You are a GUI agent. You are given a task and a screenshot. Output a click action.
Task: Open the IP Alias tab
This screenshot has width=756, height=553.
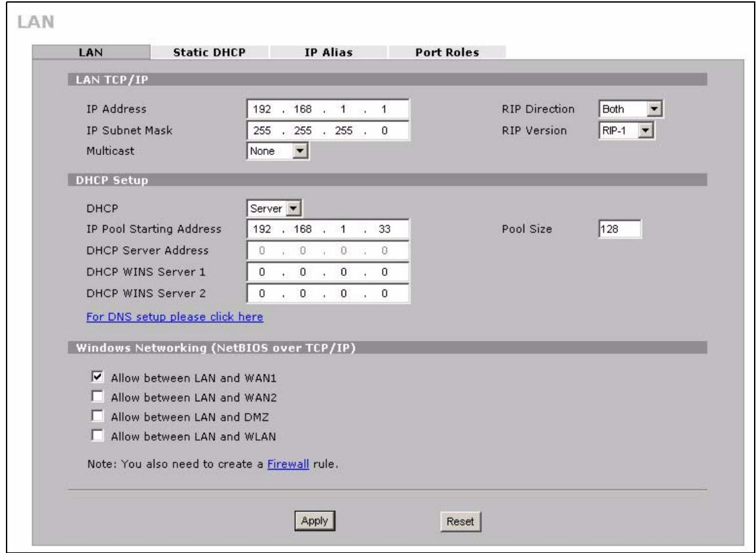click(x=328, y=53)
